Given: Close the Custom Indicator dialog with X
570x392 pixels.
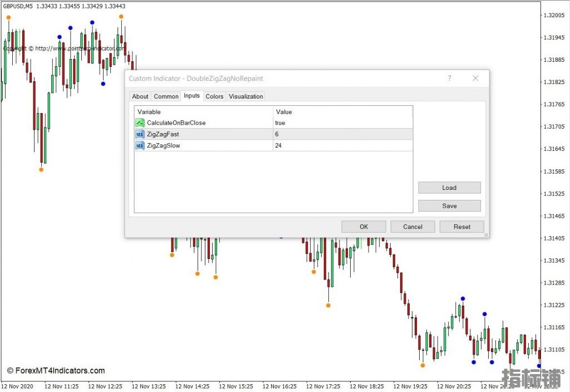Looking at the screenshot, I should pyautogui.click(x=475, y=79).
